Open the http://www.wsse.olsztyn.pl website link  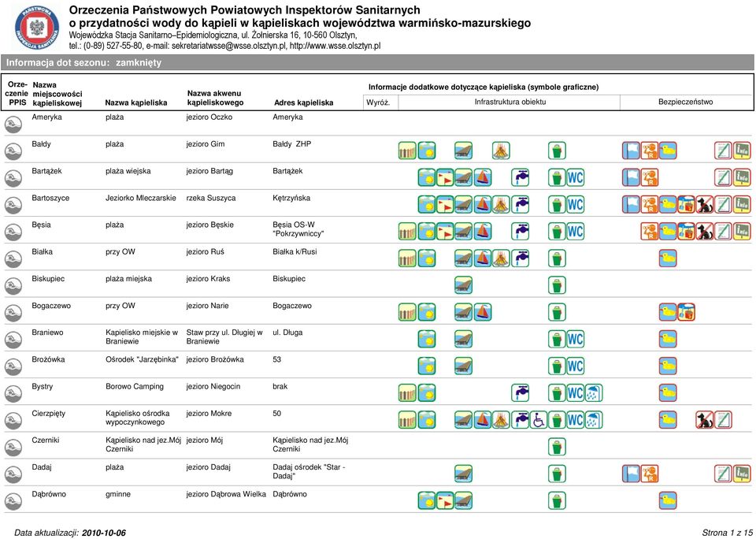pyautogui.click(x=335, y=46)
